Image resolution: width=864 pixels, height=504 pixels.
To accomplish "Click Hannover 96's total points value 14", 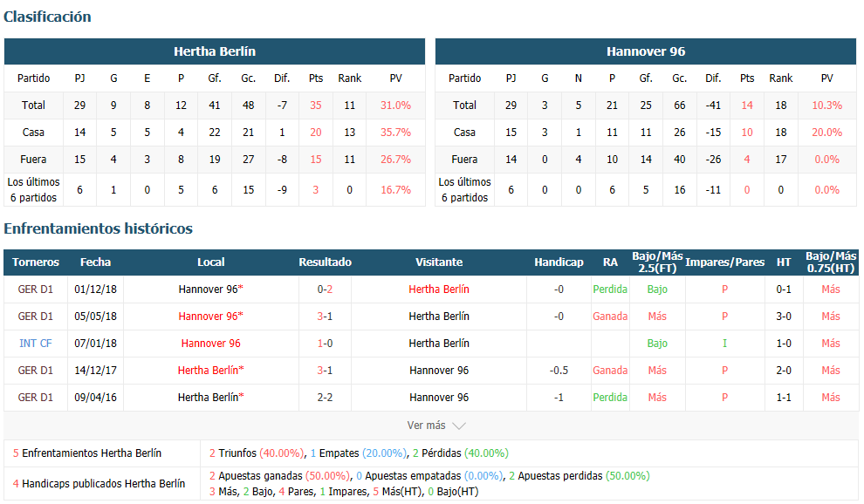I will click(747, 106).
